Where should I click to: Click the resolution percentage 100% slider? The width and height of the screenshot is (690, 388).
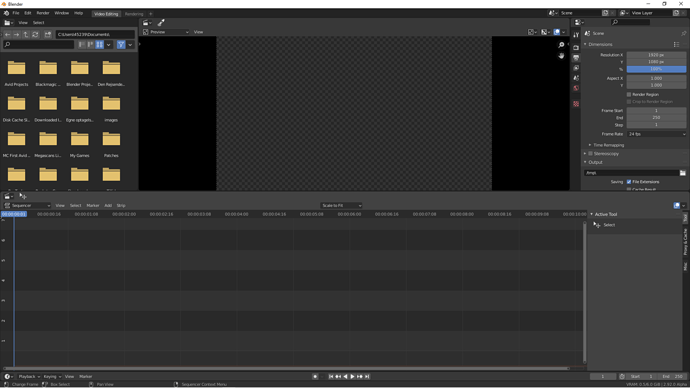coord(657,69)
